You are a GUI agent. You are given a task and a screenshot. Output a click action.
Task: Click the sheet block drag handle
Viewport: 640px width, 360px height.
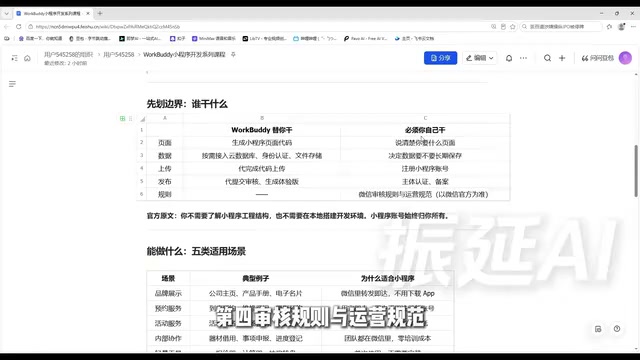click(130, 118)
